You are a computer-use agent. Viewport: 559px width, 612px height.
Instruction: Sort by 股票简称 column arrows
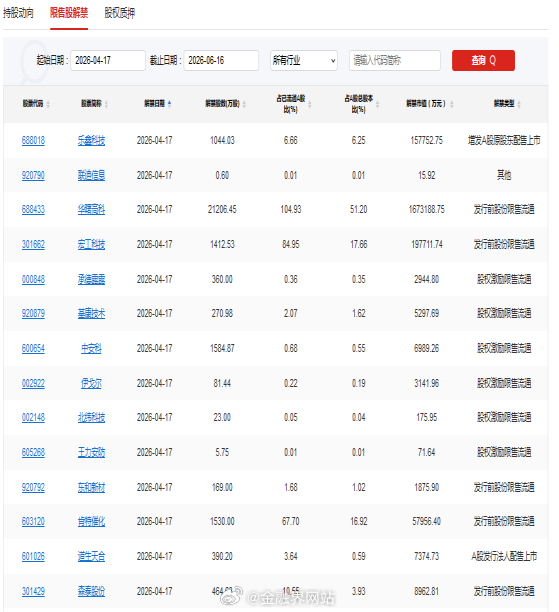coord(106,104)
